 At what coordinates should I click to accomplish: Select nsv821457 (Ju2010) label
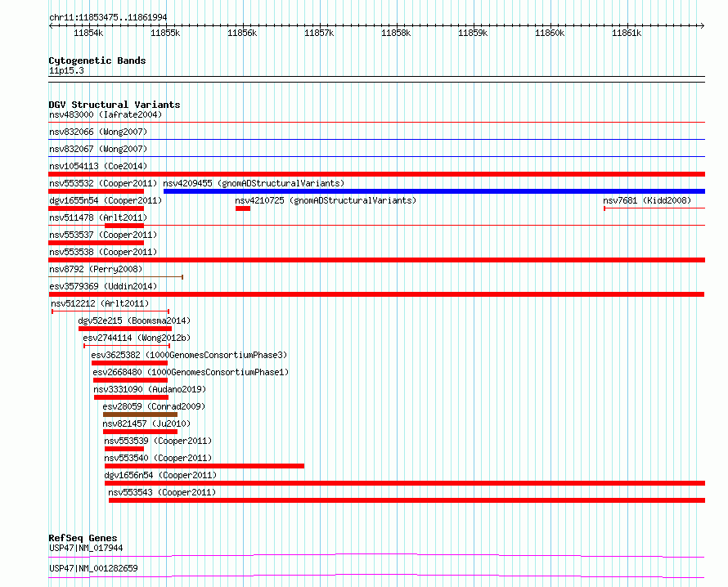[x=146, y=424]
